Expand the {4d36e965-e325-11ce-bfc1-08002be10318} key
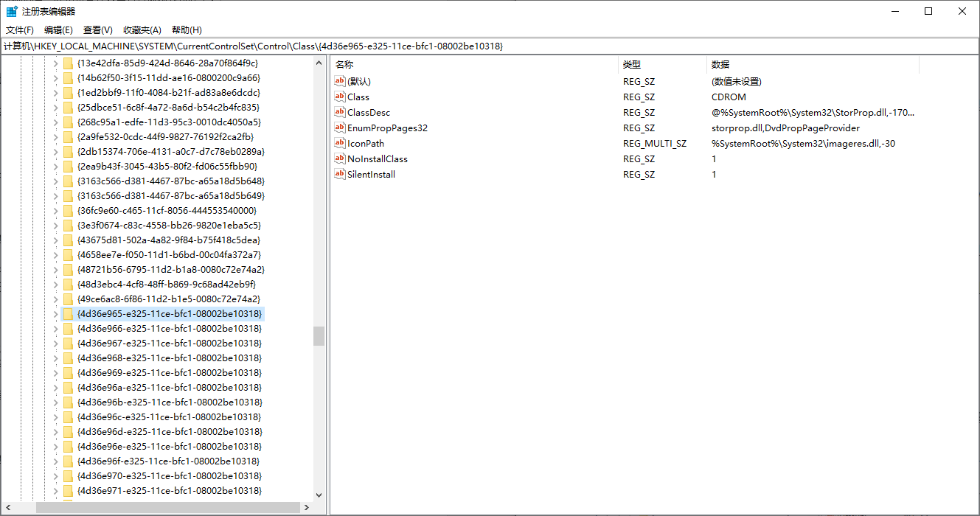 55,314
